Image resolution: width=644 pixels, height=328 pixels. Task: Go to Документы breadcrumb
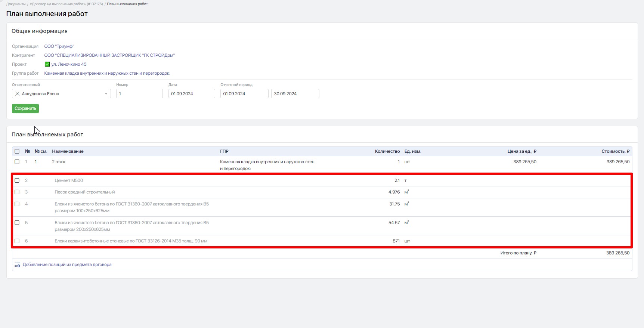16,4
